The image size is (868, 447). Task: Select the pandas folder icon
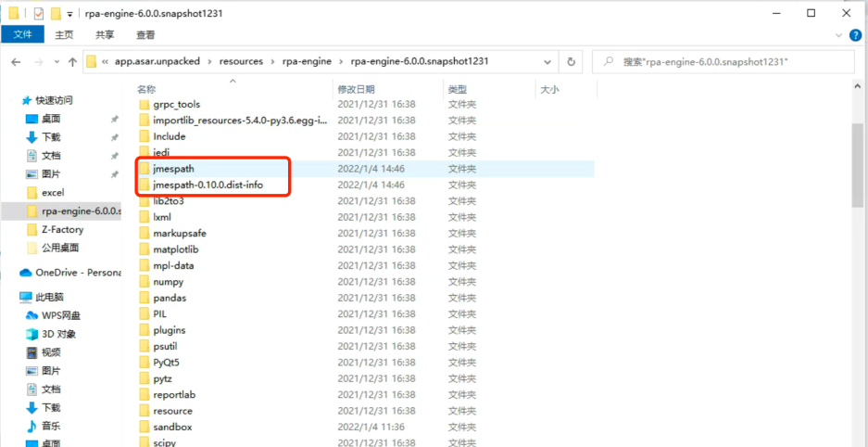(144, 298)
